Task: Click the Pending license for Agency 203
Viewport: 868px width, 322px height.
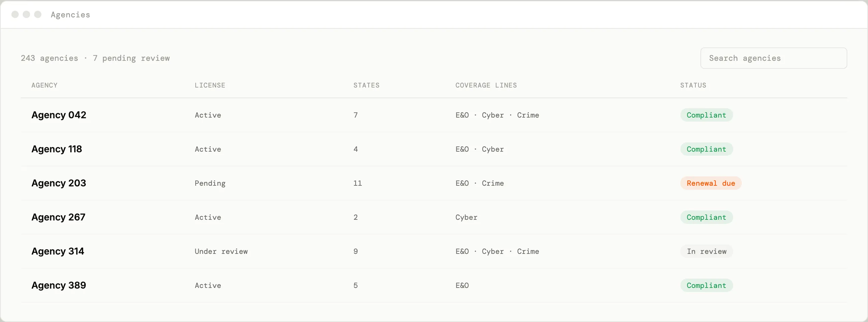Action: tap(210, 183)
